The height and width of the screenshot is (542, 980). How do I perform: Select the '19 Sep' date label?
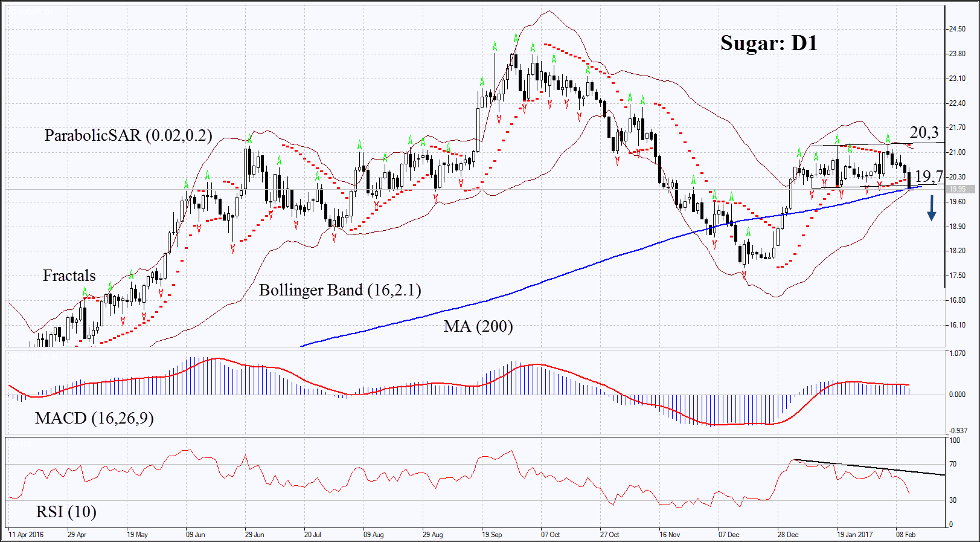click(x=492, y=535)
